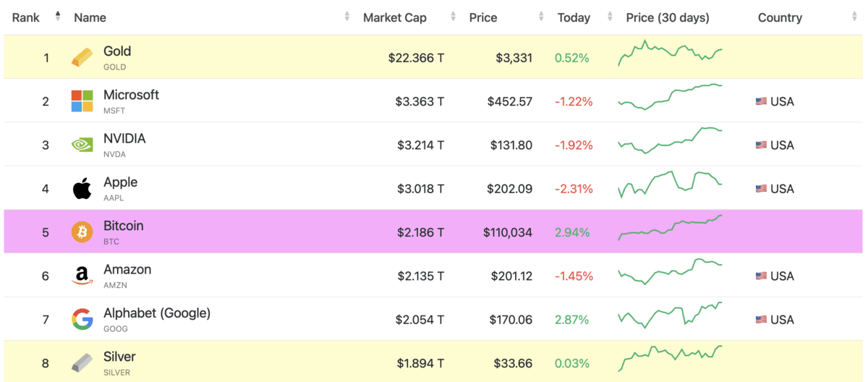Open the Microsoft company link

click(x=131, y=95)
